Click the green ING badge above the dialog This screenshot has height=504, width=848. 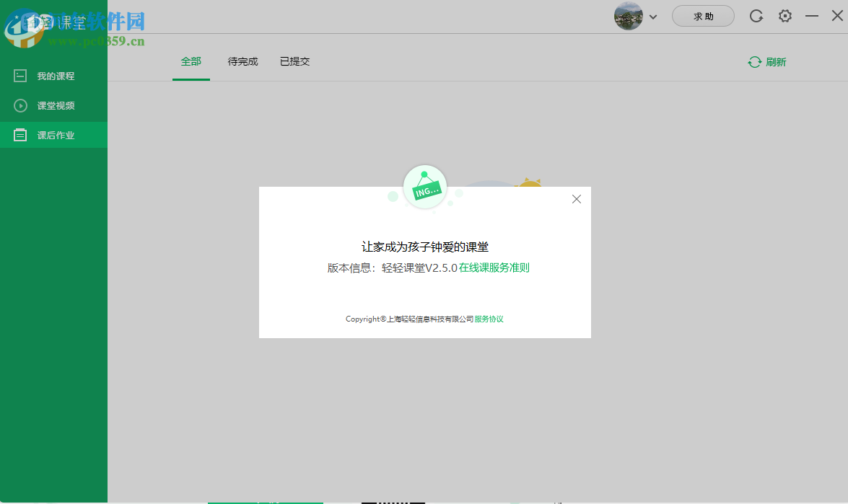point(424,187)
